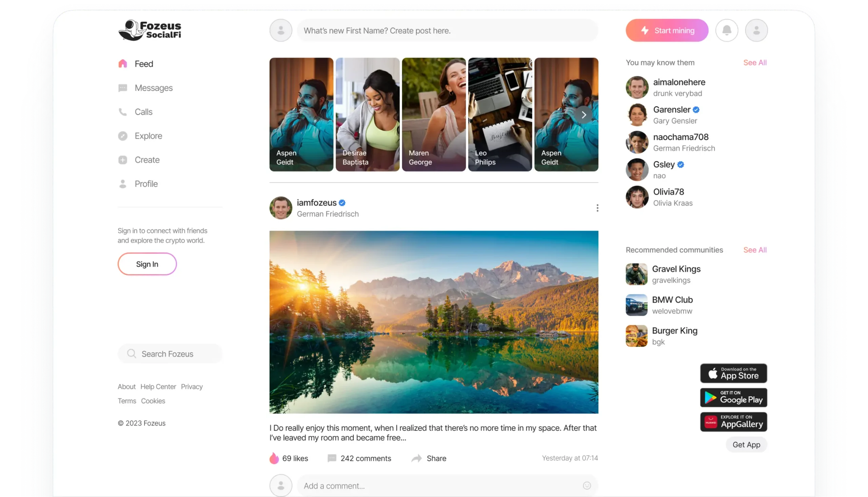Open Desirae Baptista's story
The height and width of the screenshot is (497, 868).
click(x=367, y=114)
